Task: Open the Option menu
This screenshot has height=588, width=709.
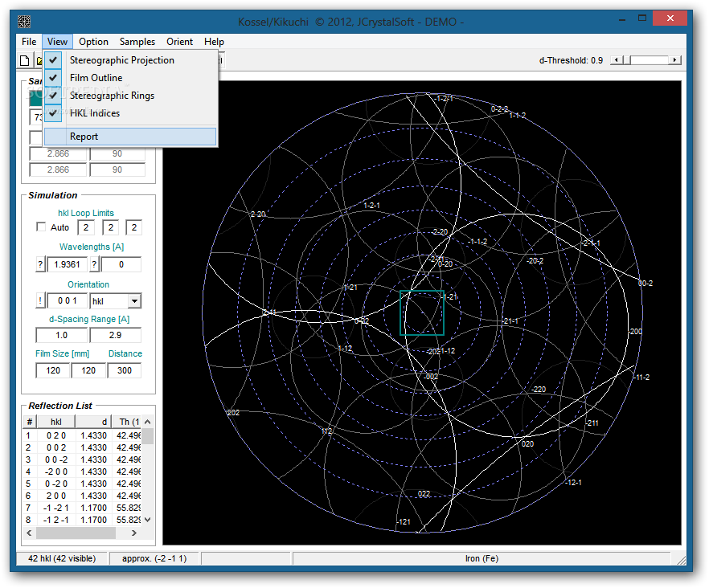Action: coord(93,42)
